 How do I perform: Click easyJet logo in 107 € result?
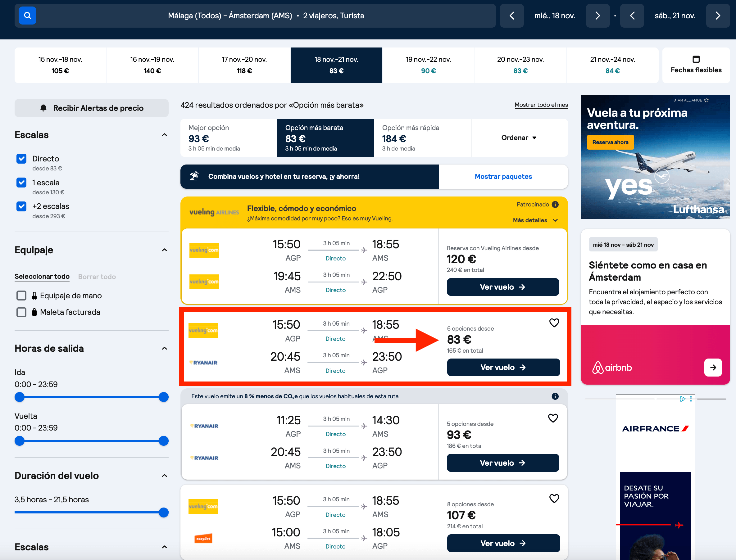pos(203,538)
